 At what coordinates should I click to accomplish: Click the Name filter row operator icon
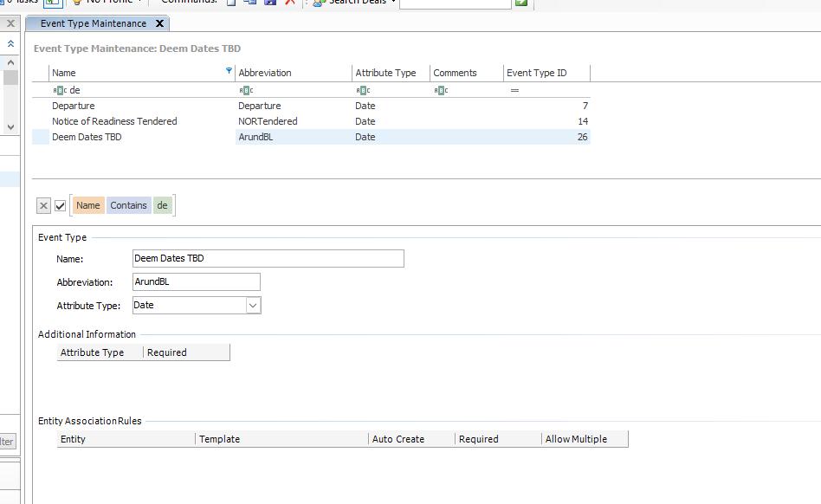(x=59, y=90)
